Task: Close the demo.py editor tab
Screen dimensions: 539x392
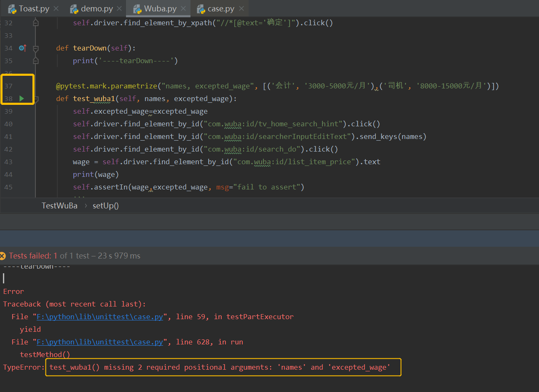Action: point(120,8)
